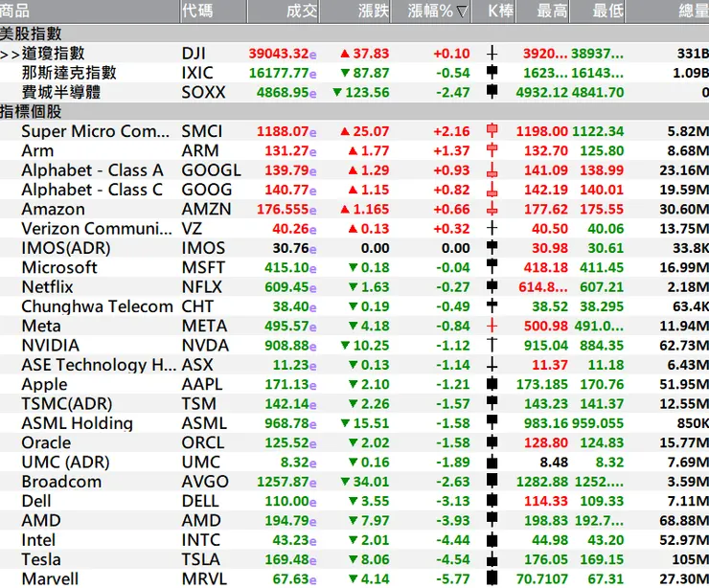Open the candlestick icon for TSM
709x588 pixels.
[x=492, y=403]
